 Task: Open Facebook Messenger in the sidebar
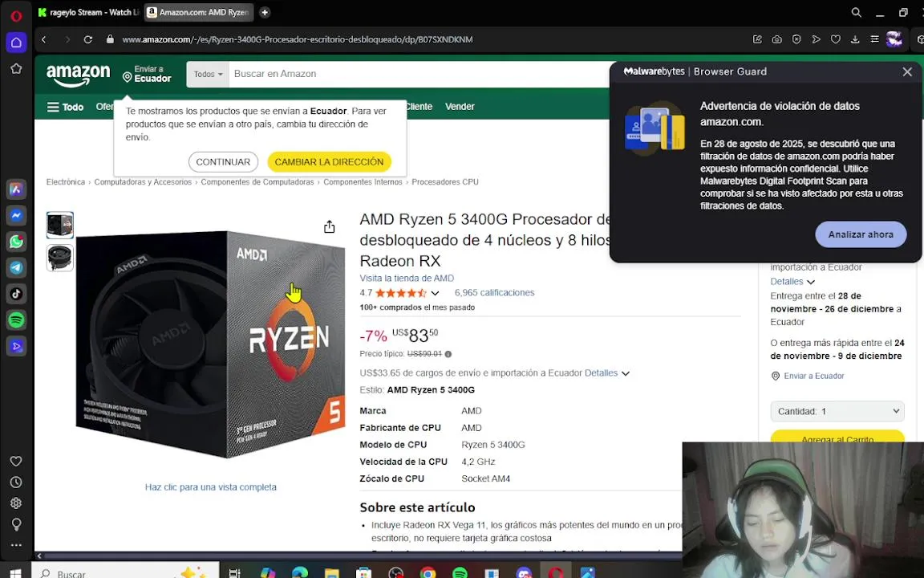pyautogui.click(x=16, y=215)
